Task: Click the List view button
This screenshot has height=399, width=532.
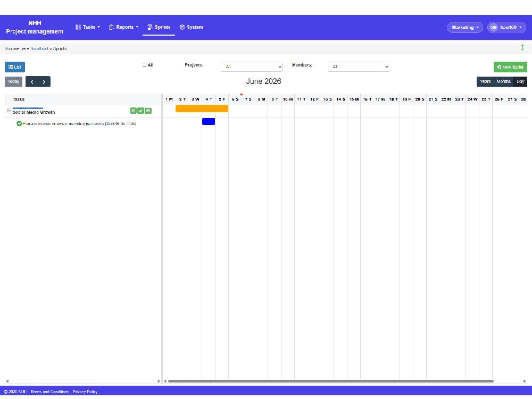Action: [x=15, y=67]
